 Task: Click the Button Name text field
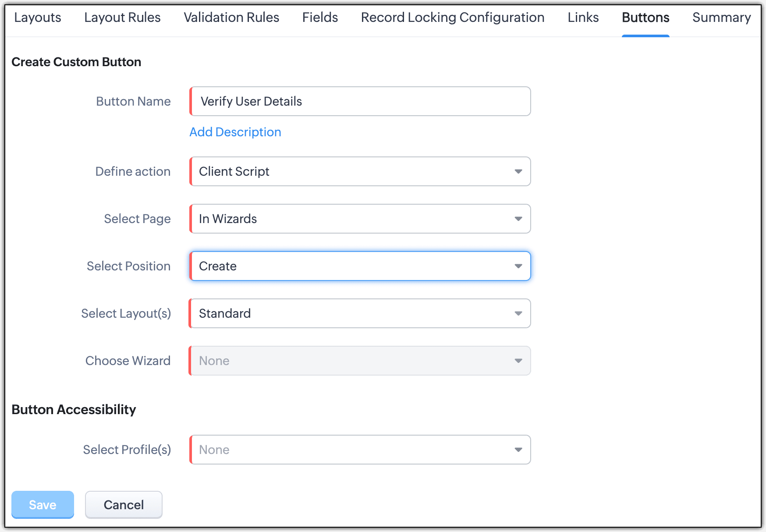click(x=360, y=101)
